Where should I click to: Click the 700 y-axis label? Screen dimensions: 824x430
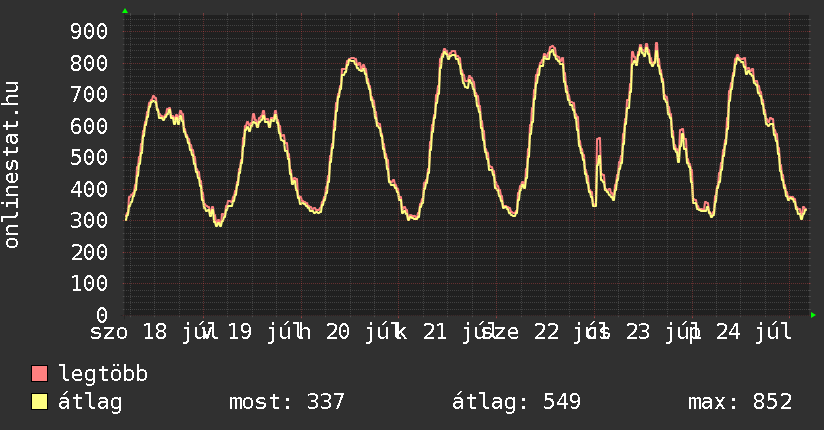(x=89, y=95)
